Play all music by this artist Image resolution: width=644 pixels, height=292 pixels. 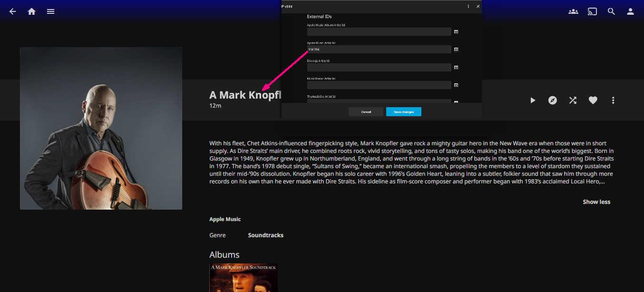point(533,100)
